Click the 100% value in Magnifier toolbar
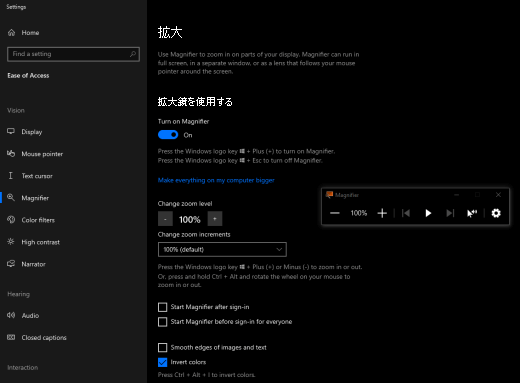The image size is (520, 383). click(x=359, y=213)
